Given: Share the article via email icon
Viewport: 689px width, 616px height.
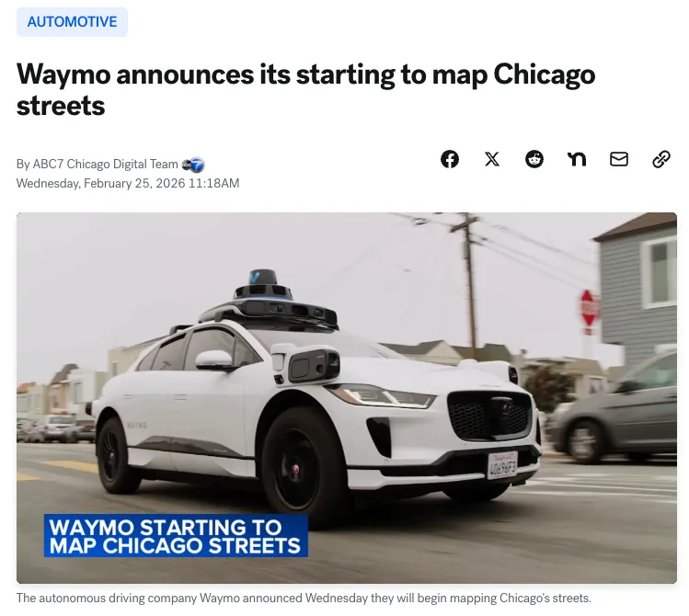Looking at the screenshot, I should click(619, 159).
